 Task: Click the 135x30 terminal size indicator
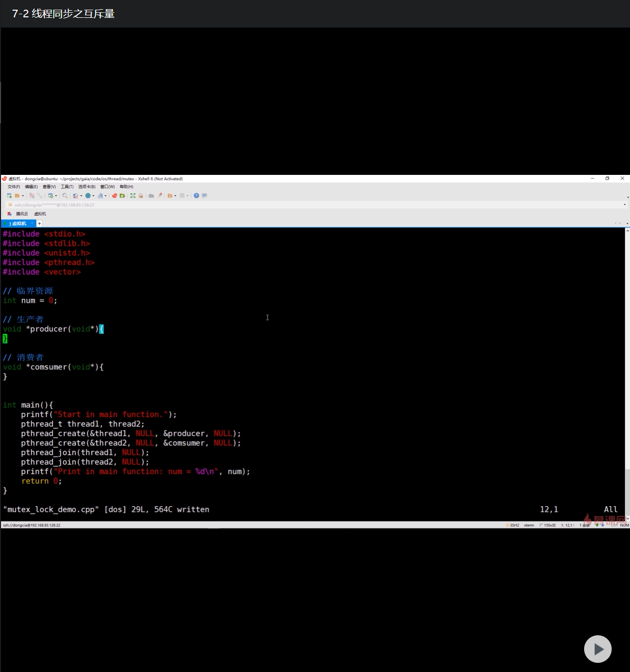click(548, 525)
